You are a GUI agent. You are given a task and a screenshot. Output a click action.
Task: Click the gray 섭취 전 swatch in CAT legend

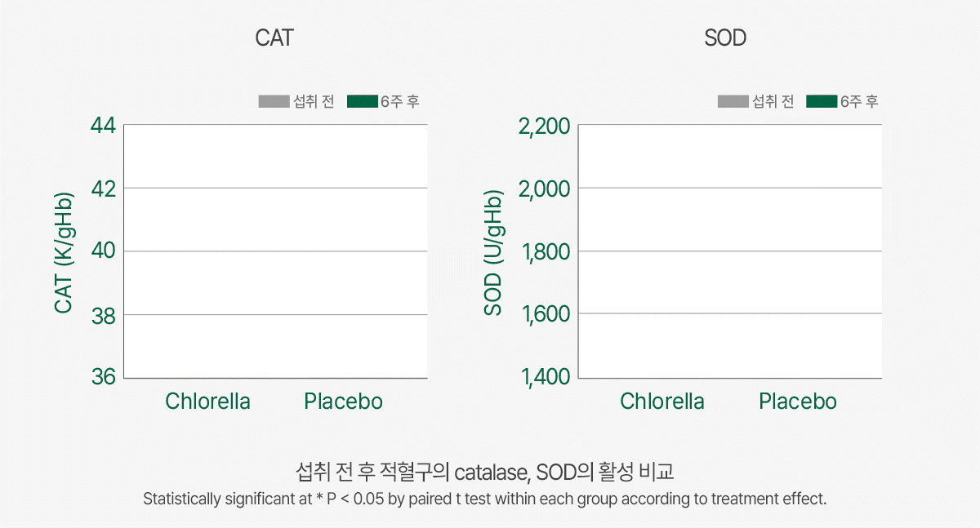[274, 102]
